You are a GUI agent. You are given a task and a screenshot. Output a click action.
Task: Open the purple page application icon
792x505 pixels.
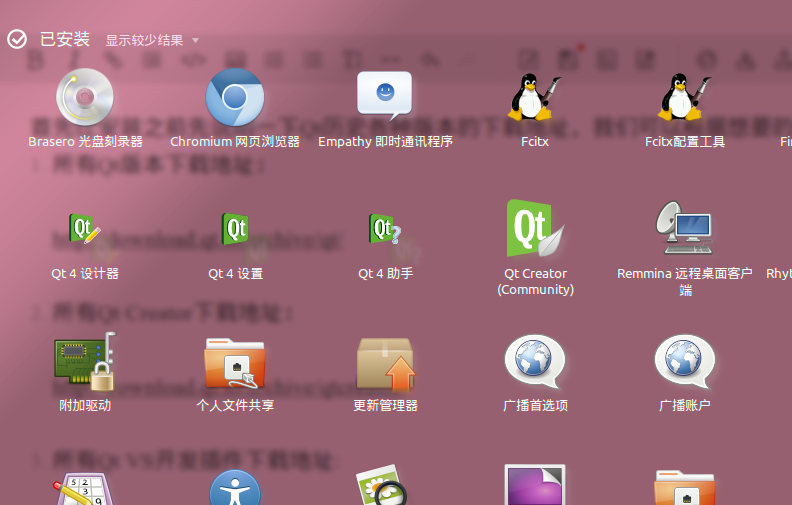coord(535,485)
